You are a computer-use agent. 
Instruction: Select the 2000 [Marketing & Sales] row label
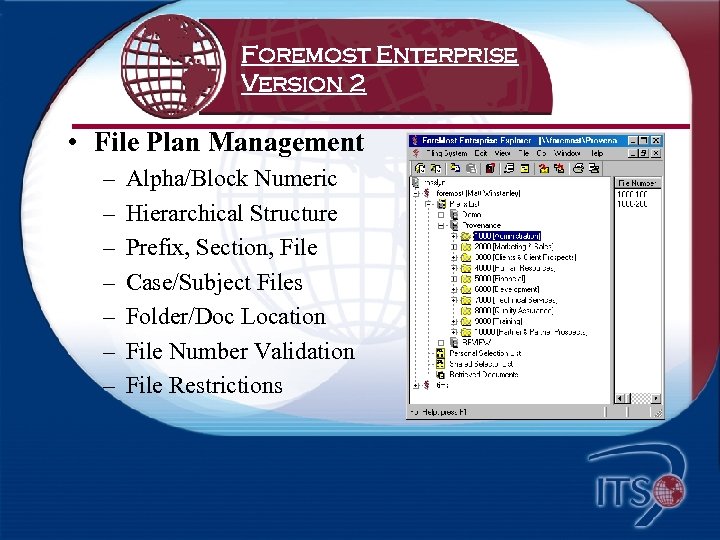pos(514,247)
